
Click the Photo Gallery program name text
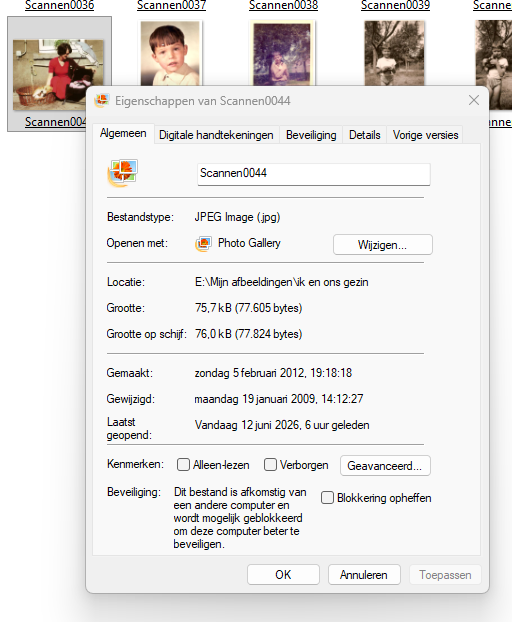(249, 243)
